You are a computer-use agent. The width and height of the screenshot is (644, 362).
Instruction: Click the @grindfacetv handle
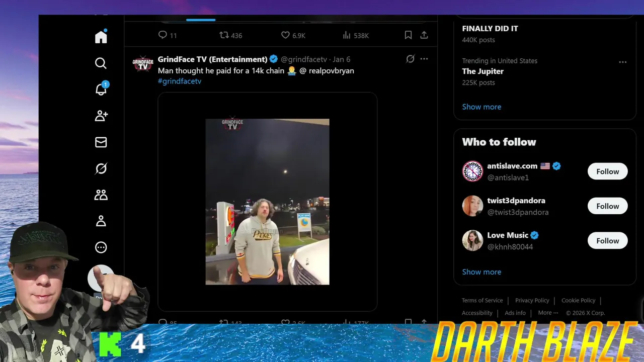point(303,59)
